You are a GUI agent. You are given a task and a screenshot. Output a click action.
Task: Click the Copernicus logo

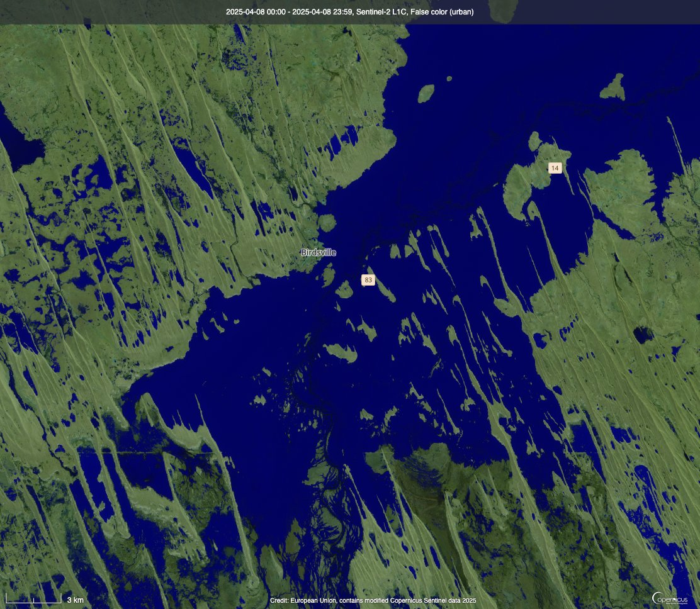point(670,598)
